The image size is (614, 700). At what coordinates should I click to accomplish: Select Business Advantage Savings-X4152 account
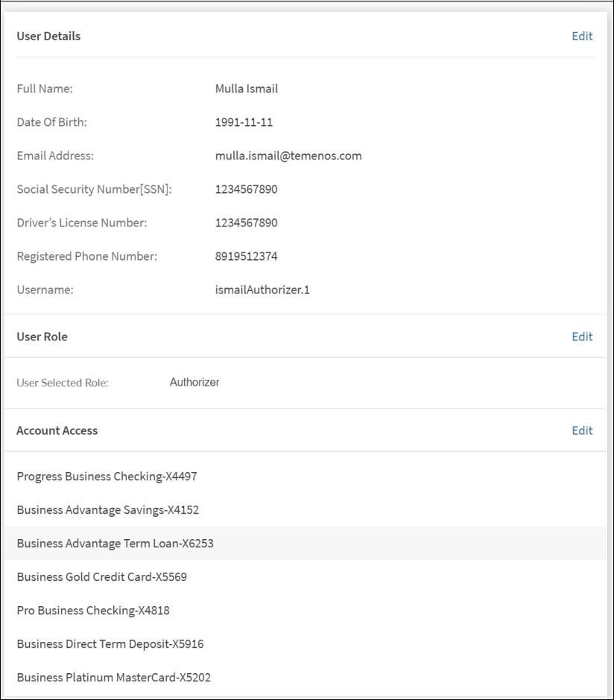tap(107, 510)
